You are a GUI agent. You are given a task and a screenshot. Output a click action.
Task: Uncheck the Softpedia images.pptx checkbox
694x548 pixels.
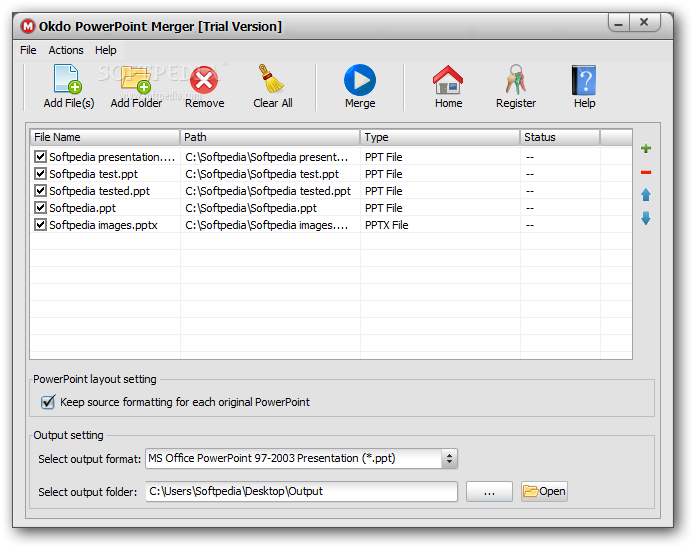tap(40, 224)
